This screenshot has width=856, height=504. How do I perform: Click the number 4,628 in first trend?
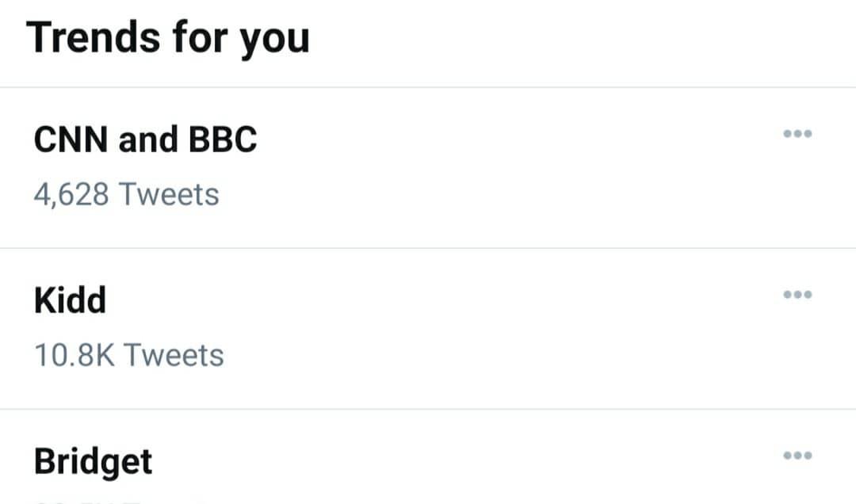(71, 195)
